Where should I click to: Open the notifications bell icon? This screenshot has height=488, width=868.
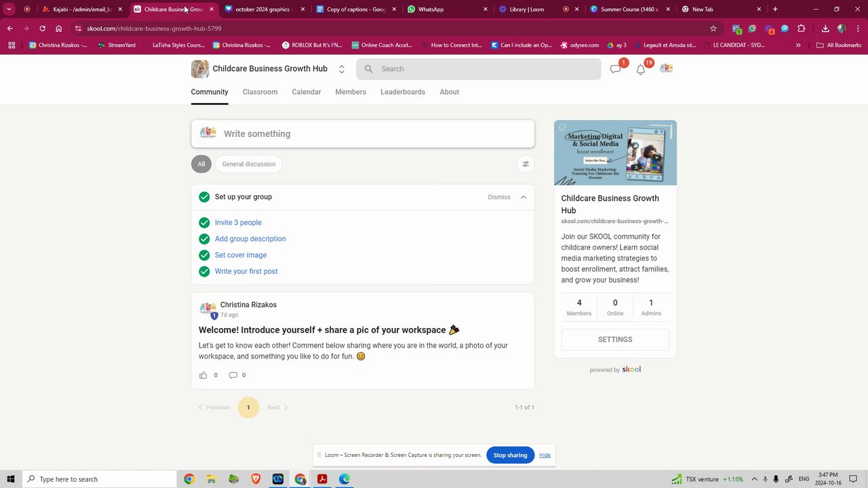[x=641, y=69]
